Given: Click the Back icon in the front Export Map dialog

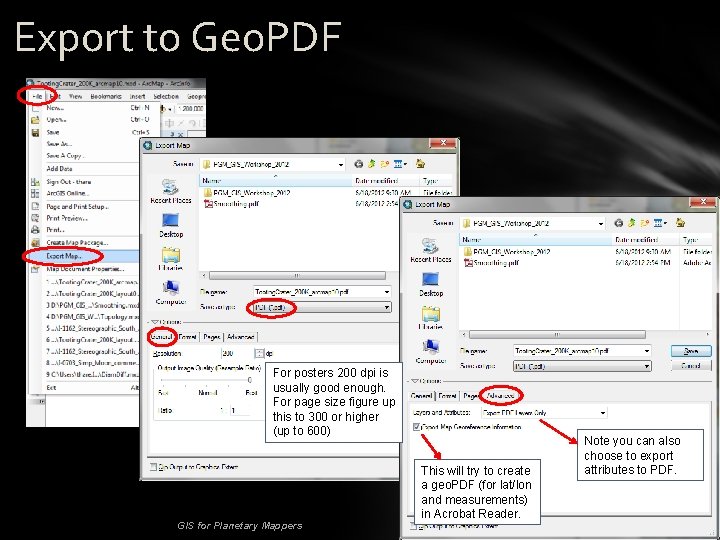Looking at the screenshot, I should point(619,223).
